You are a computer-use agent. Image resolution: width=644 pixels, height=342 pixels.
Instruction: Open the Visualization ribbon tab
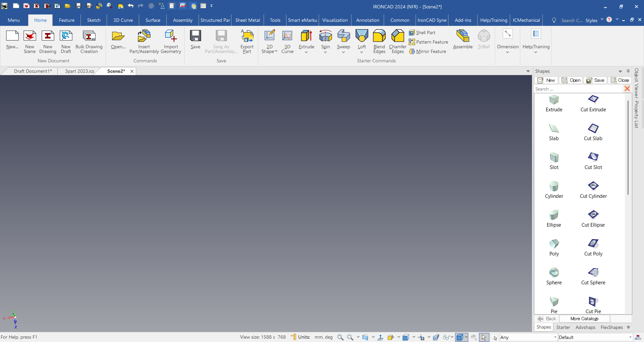pos(335,20)
